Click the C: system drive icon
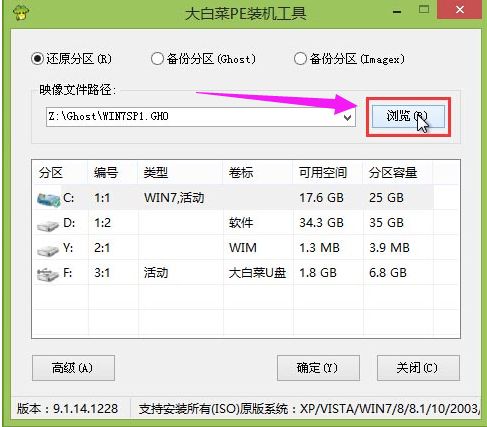The width and height of the screenshot is (487, 427). (x=49, y=199)
